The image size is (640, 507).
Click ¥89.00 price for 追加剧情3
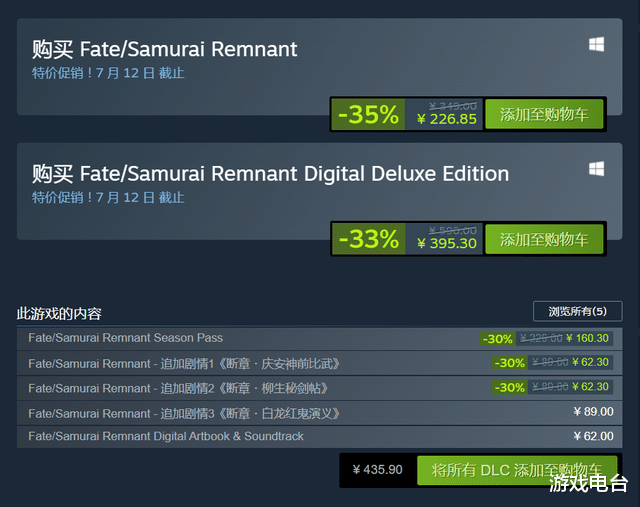[593, 411]
